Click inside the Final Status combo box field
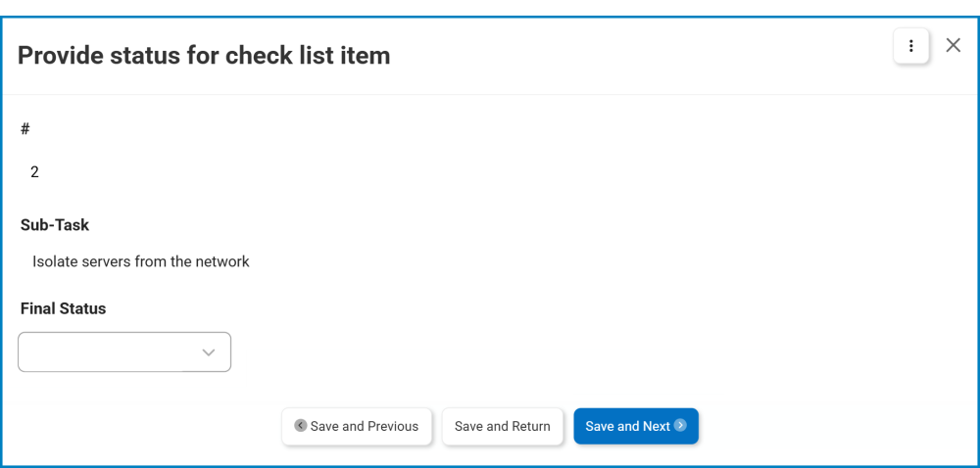 pos(103,352)
